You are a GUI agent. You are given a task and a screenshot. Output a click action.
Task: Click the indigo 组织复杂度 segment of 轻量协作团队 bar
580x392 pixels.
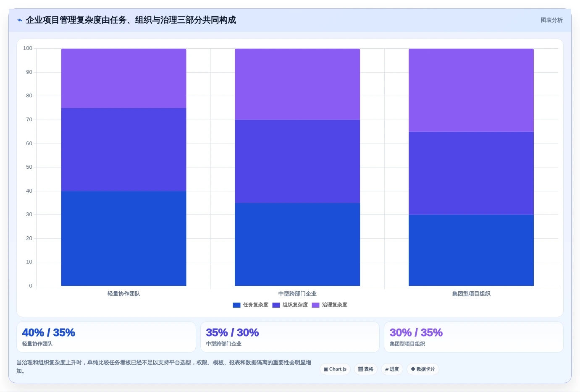tap(123, 149)
